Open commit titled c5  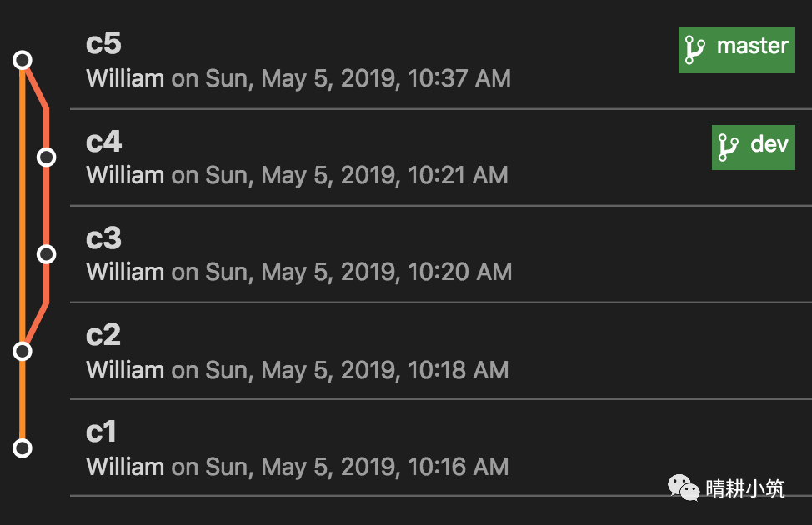click(103, 44)
